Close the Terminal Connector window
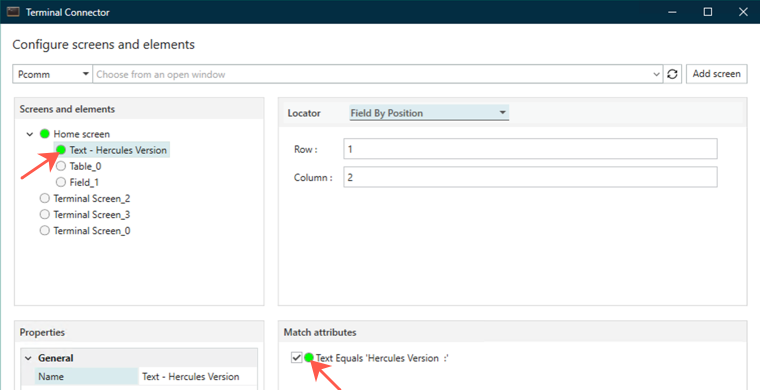760x390 pixels. tap(743, 12)
